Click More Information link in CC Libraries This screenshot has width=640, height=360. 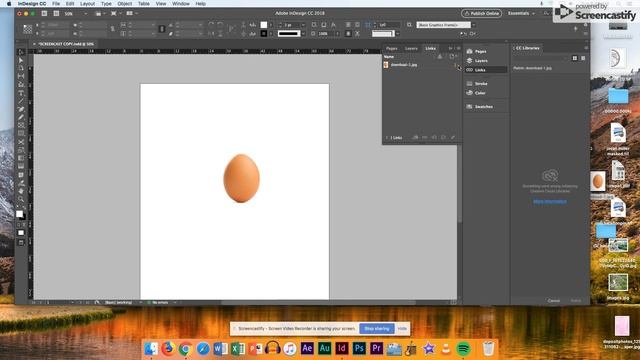550,201
